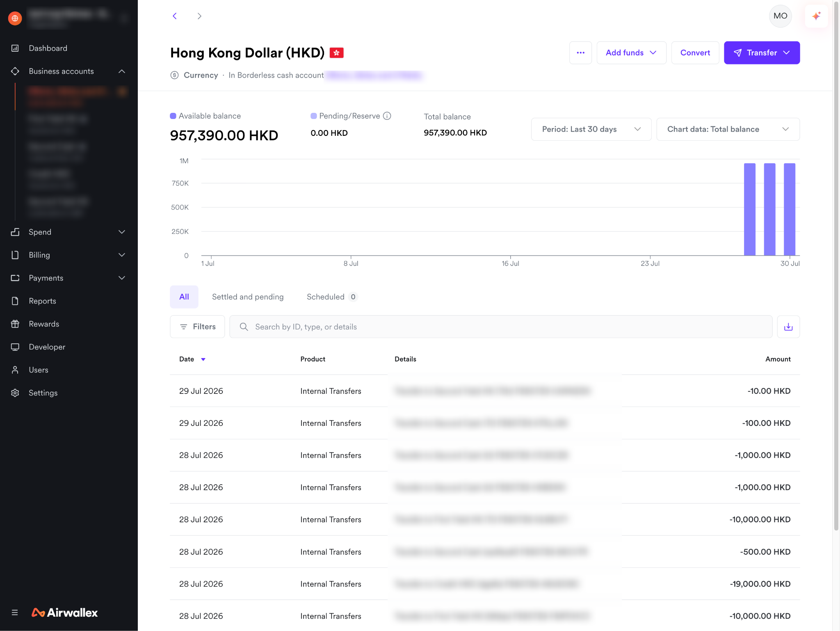Switch to the Scheduled tab
The height and width of the screenshot is (631, 840).
(x=332, y=297)
